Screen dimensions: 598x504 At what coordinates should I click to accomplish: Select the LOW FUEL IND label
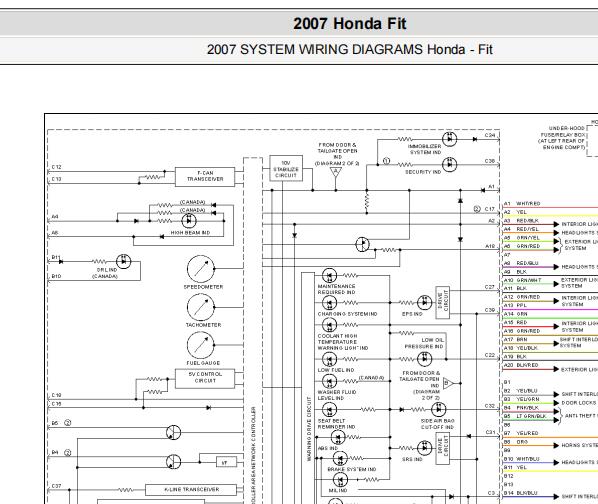pos(336,370)
